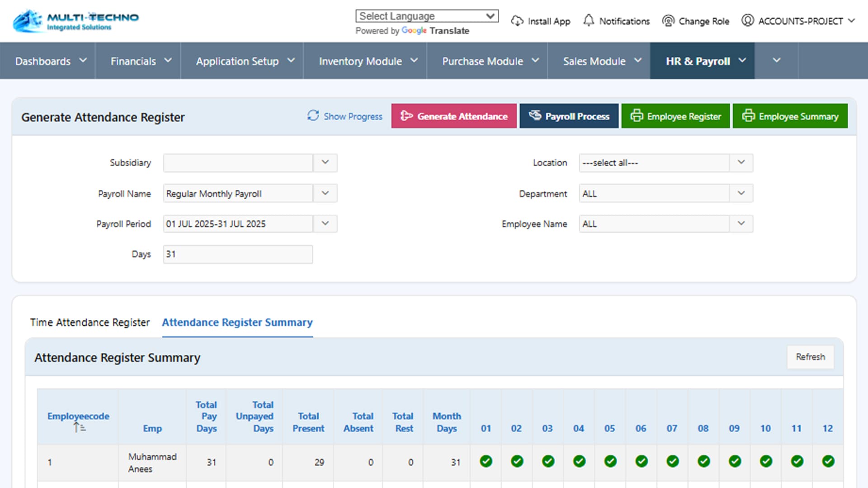Switch to Time Attendance Register tab

tap(90, 322)
